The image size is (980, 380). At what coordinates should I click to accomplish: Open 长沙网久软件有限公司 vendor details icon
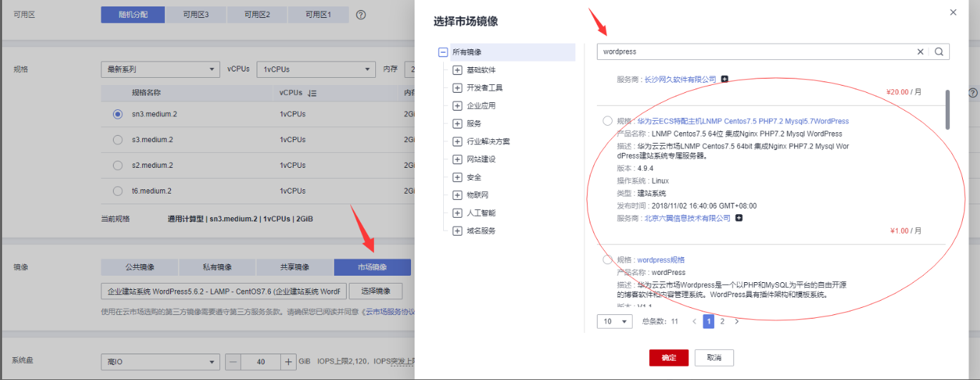(x=724, y=79)
